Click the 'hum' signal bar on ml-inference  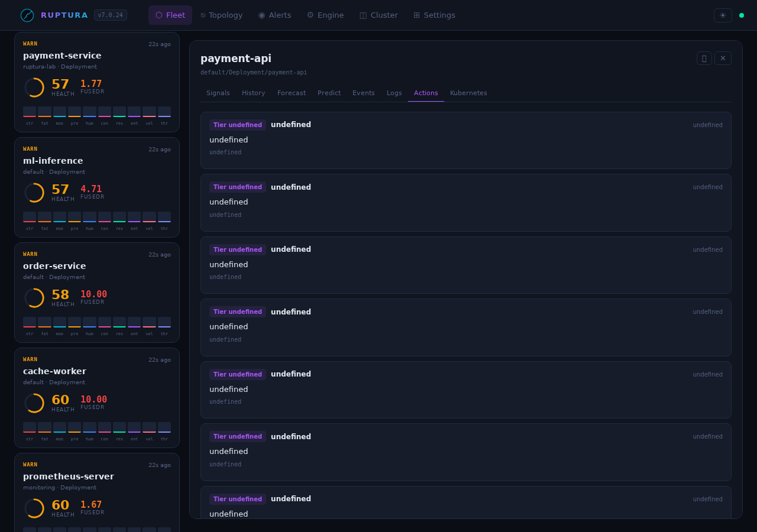pyautogui.click(x=89, y=217)
